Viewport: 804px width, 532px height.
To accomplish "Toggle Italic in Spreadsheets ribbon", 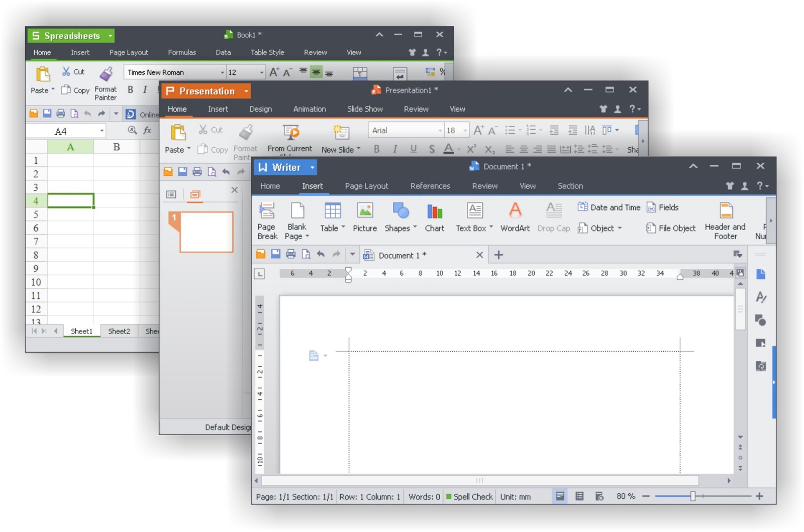I will coord(145,90).
